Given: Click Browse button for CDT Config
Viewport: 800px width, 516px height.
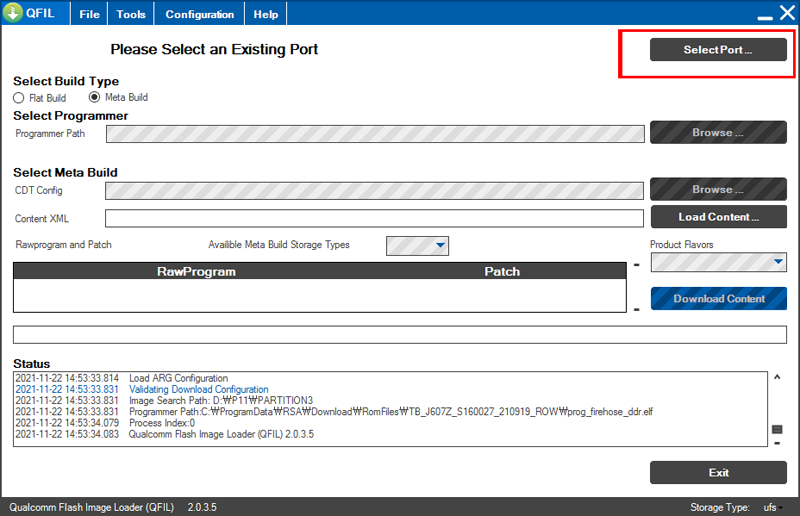Looking at the screenshot, I should point(718,189).
